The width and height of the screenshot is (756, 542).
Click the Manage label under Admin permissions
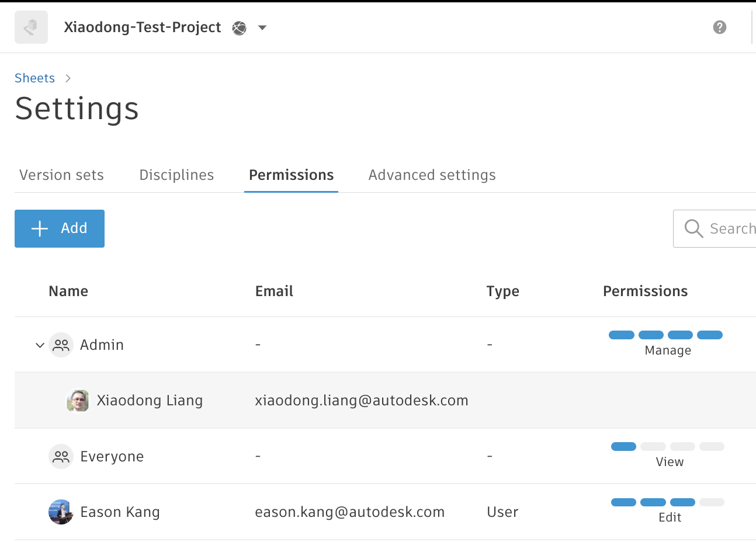(x=668, y=350)
